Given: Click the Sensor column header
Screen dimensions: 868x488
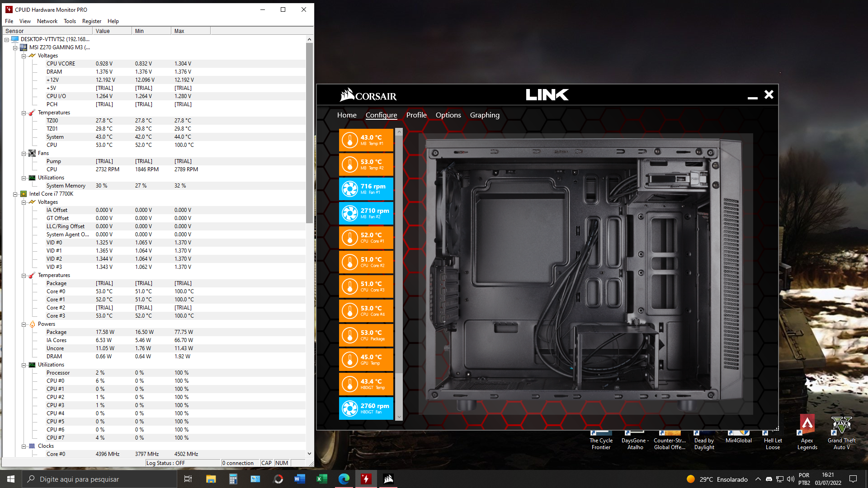Looking at the screenshot, I should 47,31.
